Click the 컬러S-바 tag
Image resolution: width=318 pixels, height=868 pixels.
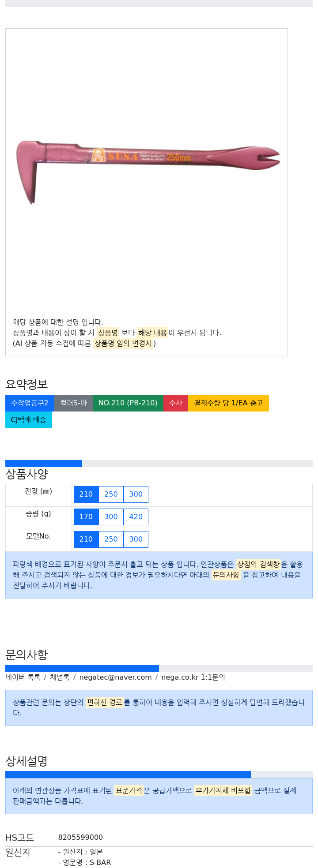click(73, 403)
